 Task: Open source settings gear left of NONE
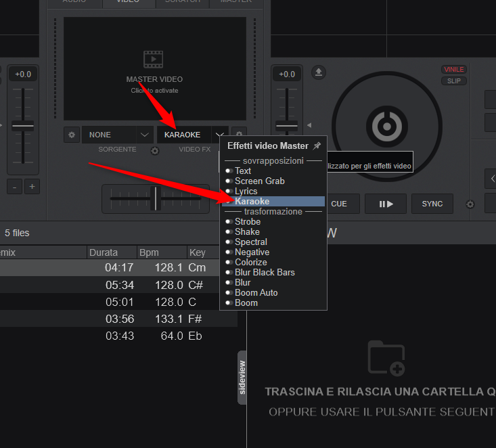tap(72, 135)
